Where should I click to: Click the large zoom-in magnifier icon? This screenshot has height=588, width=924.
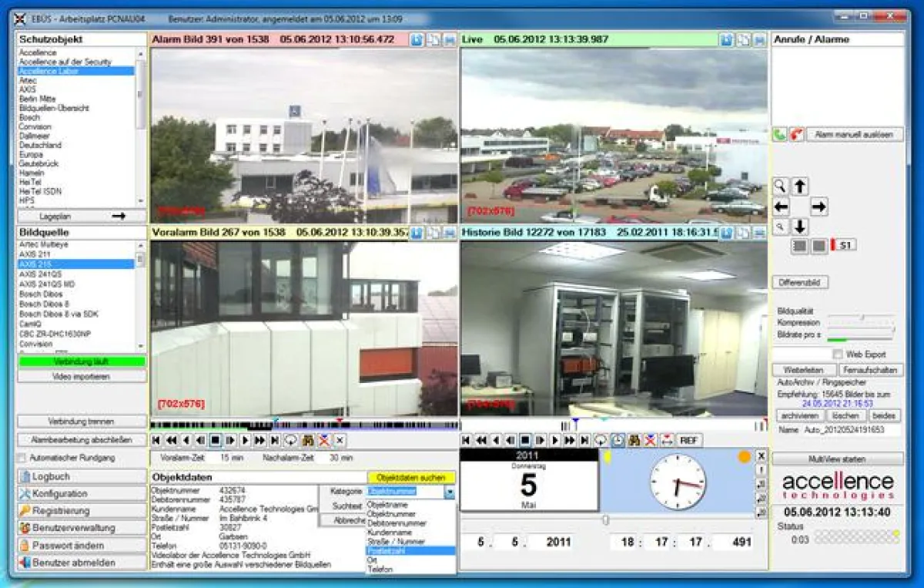pos(780,186)
